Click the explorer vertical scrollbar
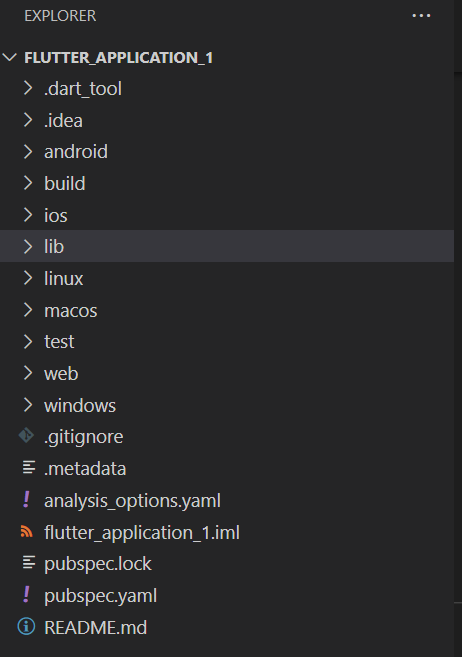Screen dimensions: 462x657 [458, 338]
